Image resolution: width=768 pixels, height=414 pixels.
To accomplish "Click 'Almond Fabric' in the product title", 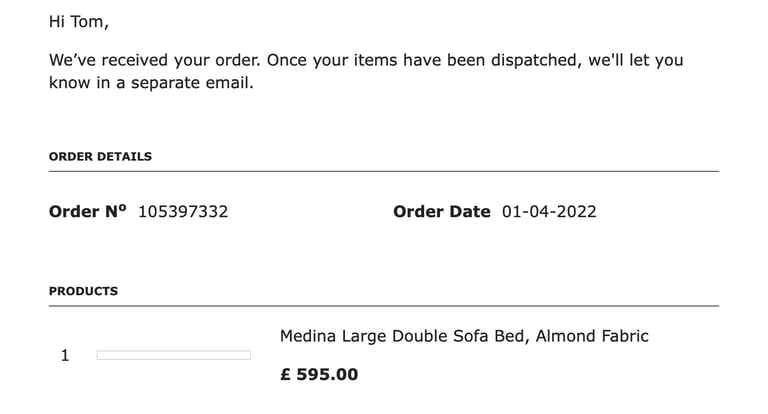I will (592, 337).
